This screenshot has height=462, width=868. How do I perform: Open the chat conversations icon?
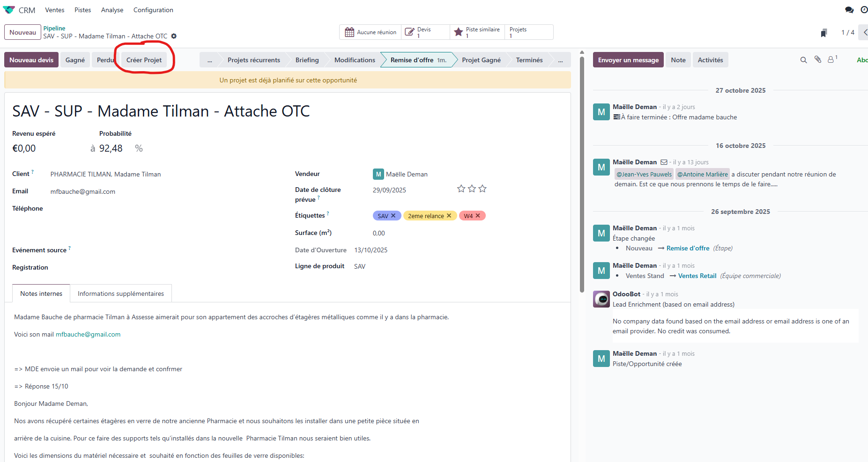pyautogui.click(x=849, y=10)
